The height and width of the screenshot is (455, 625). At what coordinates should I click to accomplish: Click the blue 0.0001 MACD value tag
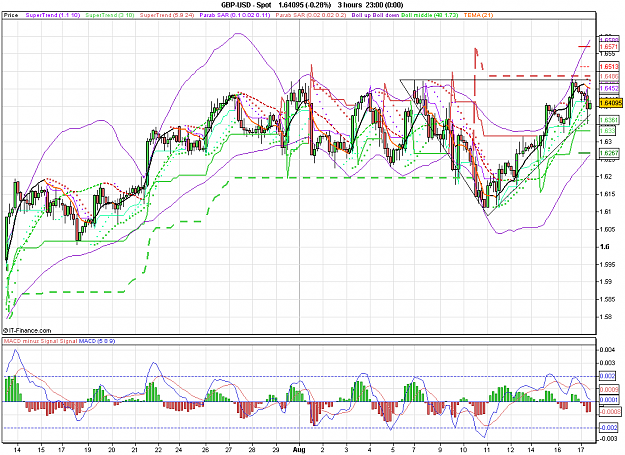point(609,400)
